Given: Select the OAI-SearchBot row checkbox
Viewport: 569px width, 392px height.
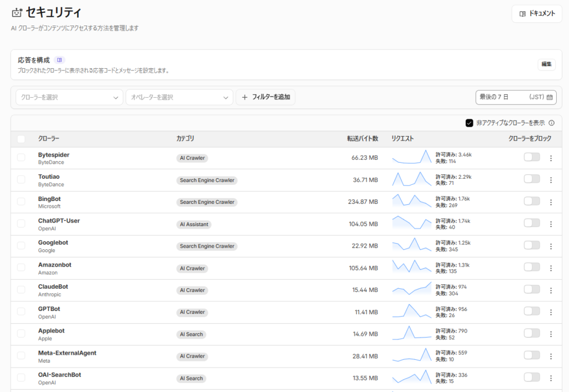Looking at the screenshot, I should pyautogui.click(x=21, y=378).
